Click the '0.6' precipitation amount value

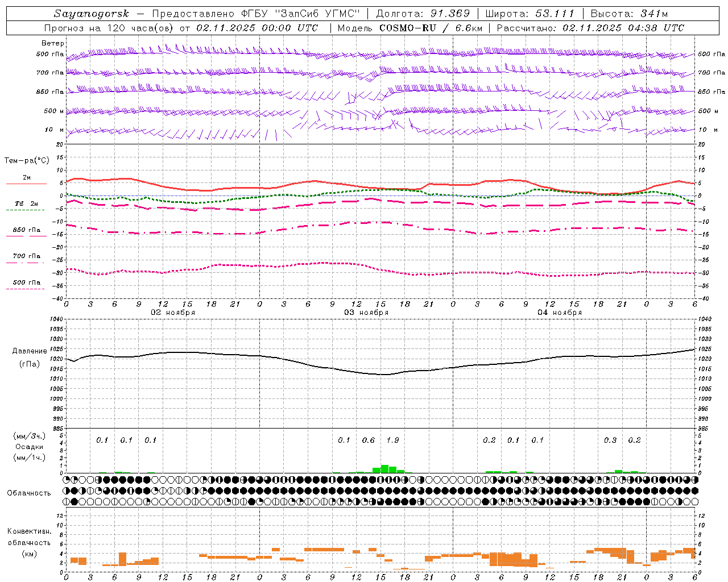(x=369, y=440)
